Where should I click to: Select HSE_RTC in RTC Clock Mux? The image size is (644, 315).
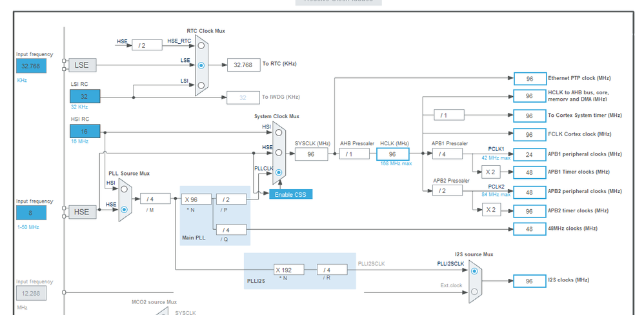(201, 46)
